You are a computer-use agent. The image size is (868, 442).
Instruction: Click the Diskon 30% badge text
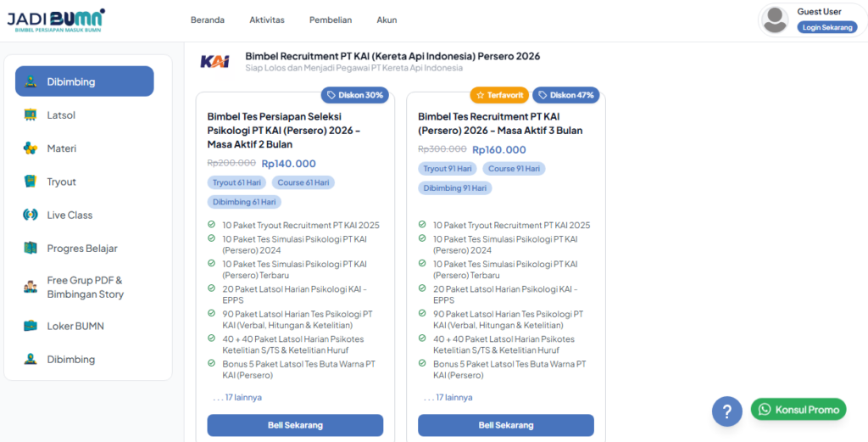(x=361, y=95)
